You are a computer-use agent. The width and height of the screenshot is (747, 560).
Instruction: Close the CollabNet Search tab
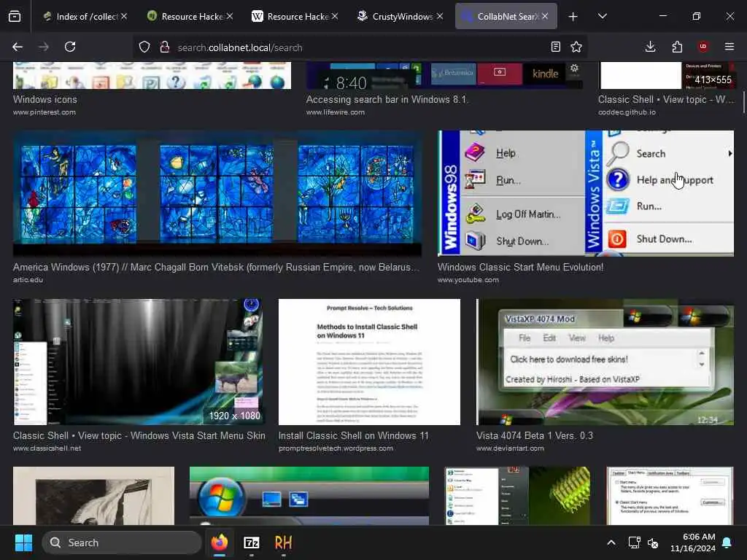pyautogui.click(x=545, y=16)
